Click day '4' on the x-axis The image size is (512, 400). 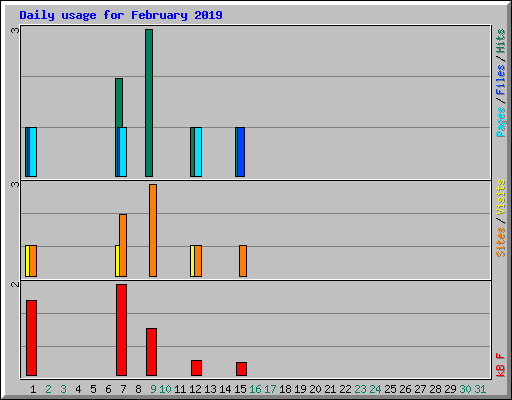click(x=78, y=389)
